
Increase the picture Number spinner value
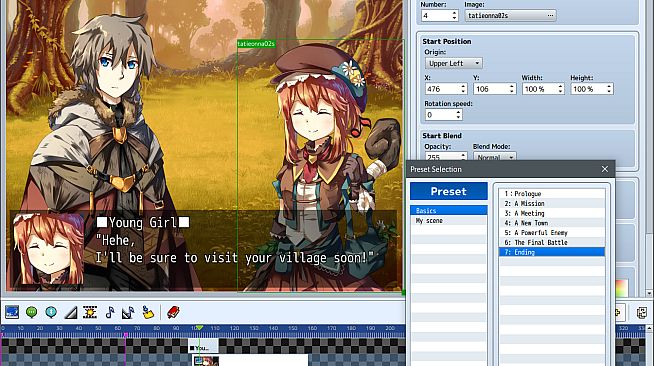pos(454,13)
